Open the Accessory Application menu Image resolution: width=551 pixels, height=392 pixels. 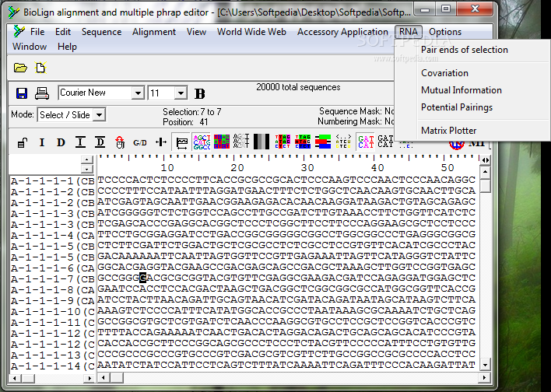pos(342,32)
